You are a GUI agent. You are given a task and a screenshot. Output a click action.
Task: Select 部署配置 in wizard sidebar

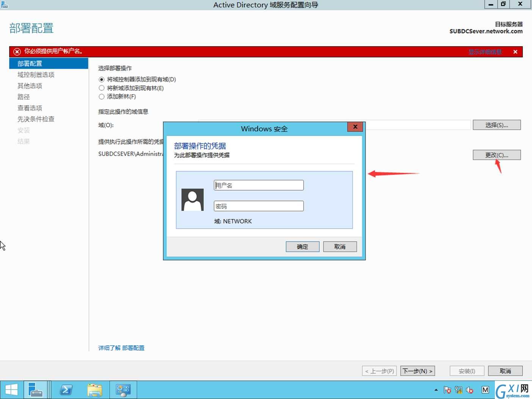49,63
